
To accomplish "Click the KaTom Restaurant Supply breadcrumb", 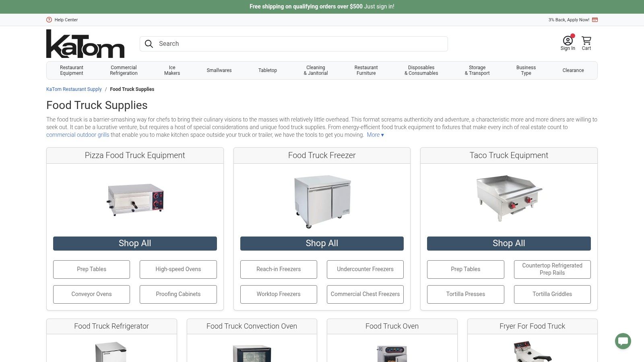I will (74, 89).
